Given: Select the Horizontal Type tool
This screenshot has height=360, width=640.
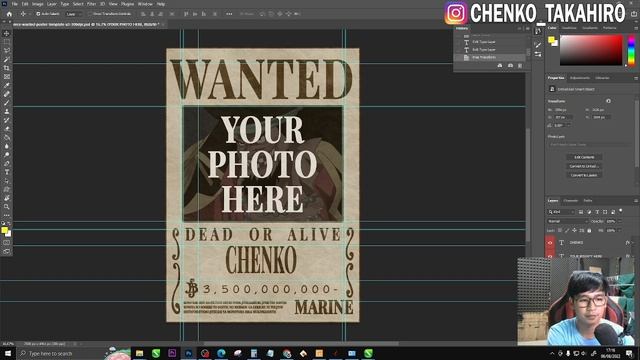Looking at the screenshot, I should pyautogui.click(x=7, y=172).
